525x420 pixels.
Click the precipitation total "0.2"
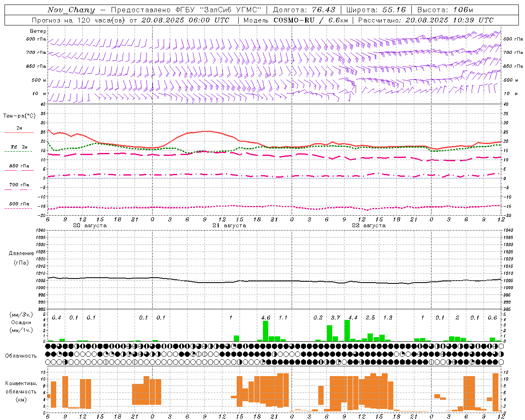[x=318, y=317]
